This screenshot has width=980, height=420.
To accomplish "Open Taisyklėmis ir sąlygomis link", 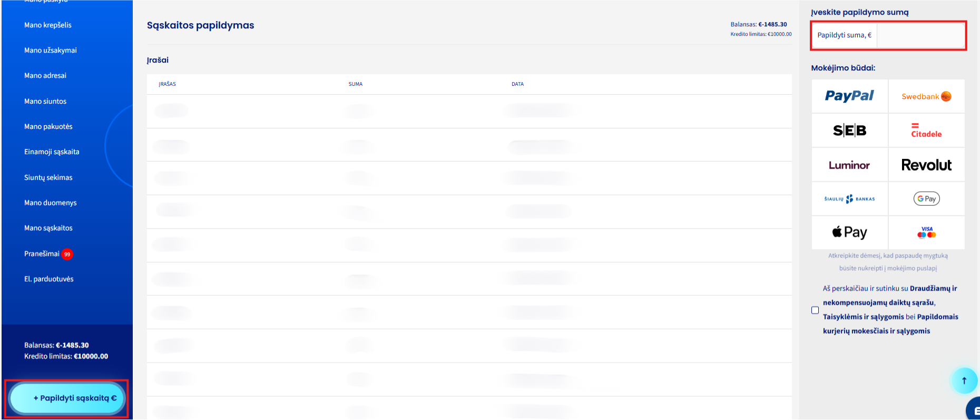I will [x=864, y=317].
